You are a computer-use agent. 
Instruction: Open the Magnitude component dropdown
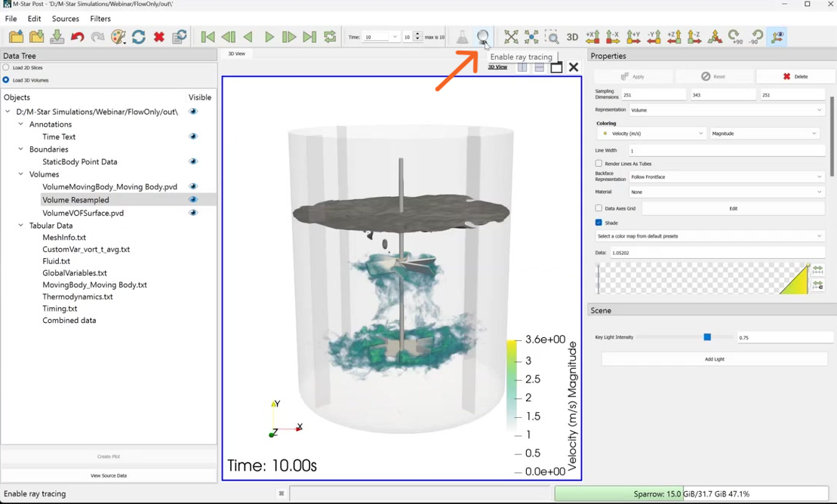point(765,134)
